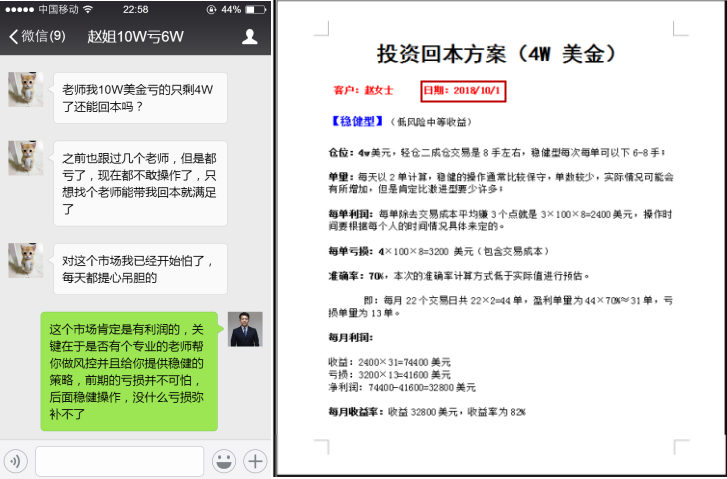
Task: Tap rotation lock icon in status bar
Action: 211,9
